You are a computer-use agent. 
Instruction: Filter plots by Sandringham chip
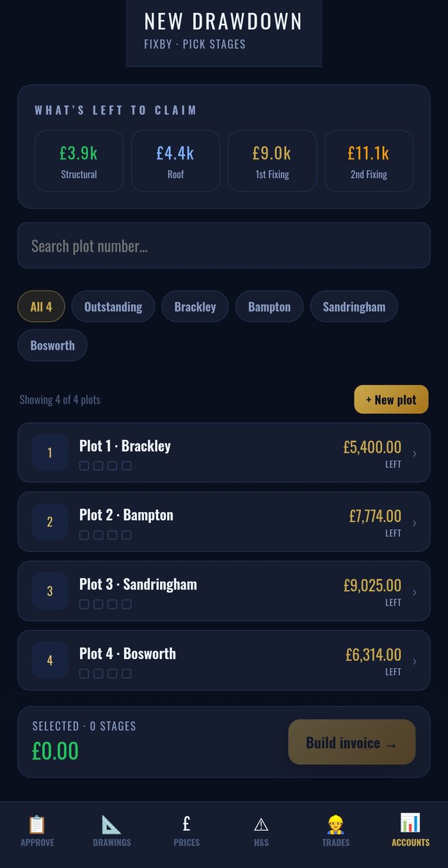(354, 306)
